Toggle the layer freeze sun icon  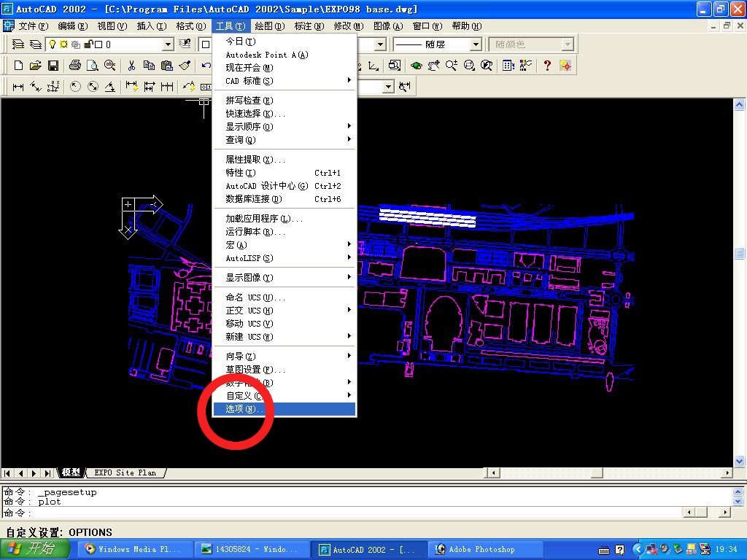(x=63, y=44)
